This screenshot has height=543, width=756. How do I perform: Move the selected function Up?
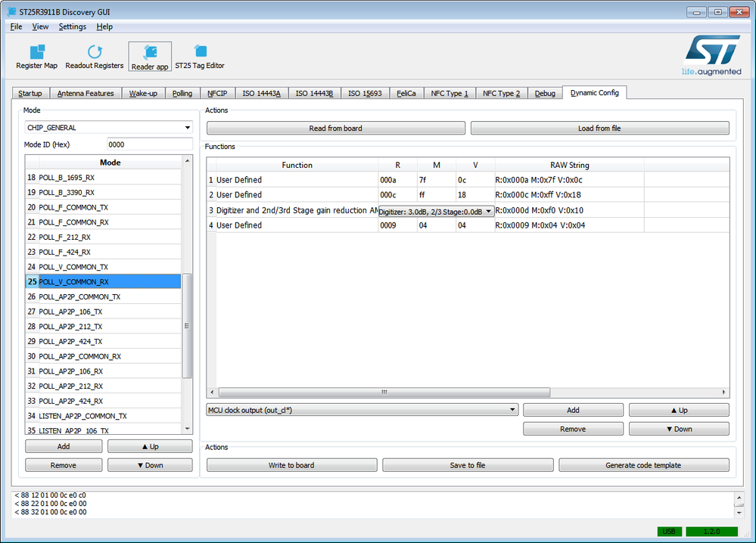click(x=679, y=410)
